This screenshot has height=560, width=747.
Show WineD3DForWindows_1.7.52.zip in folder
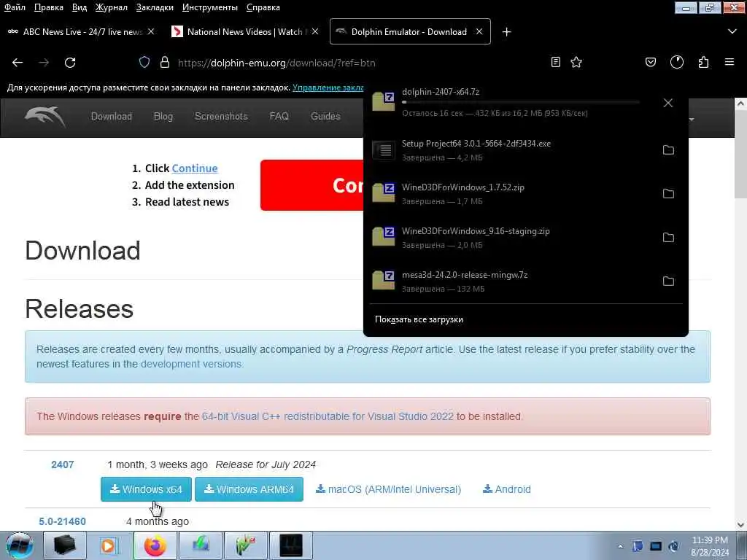pos(668,194)
